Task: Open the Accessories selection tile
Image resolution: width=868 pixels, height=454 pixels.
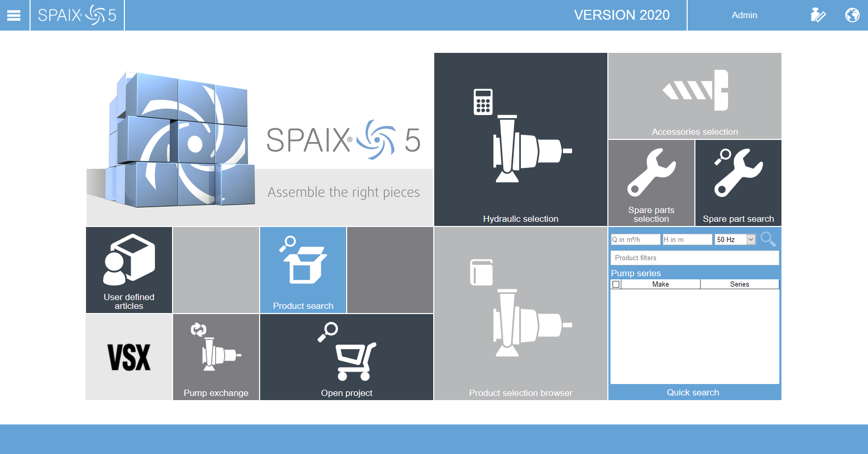Action: click(695, 96)
